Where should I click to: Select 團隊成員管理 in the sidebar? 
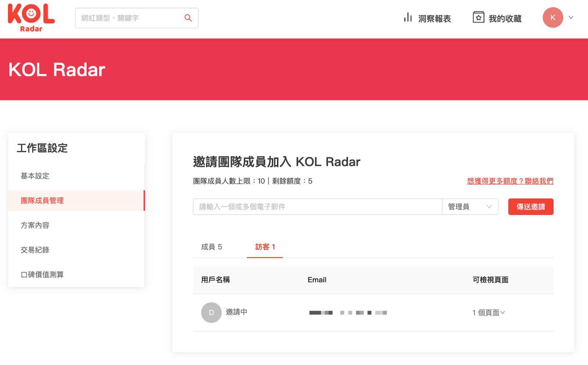click(76, 200)
